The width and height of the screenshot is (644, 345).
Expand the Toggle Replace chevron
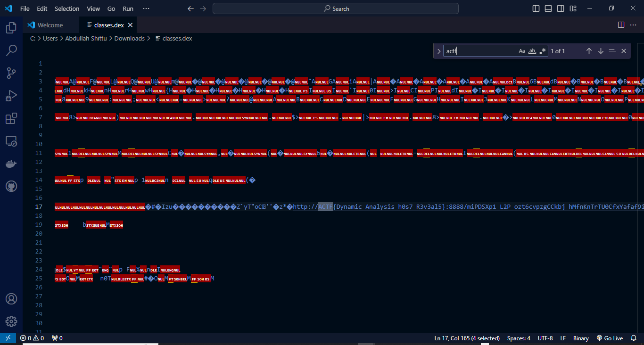[438, 51]
